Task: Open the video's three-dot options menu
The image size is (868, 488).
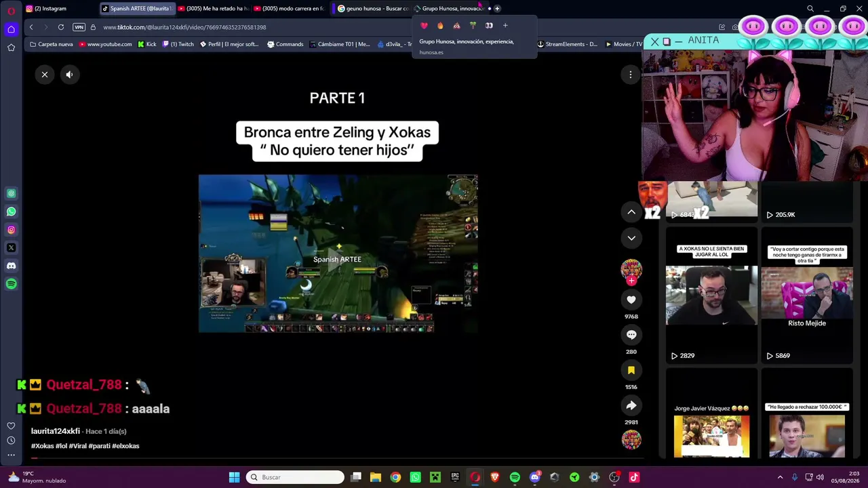Action: tap(631, 75)
